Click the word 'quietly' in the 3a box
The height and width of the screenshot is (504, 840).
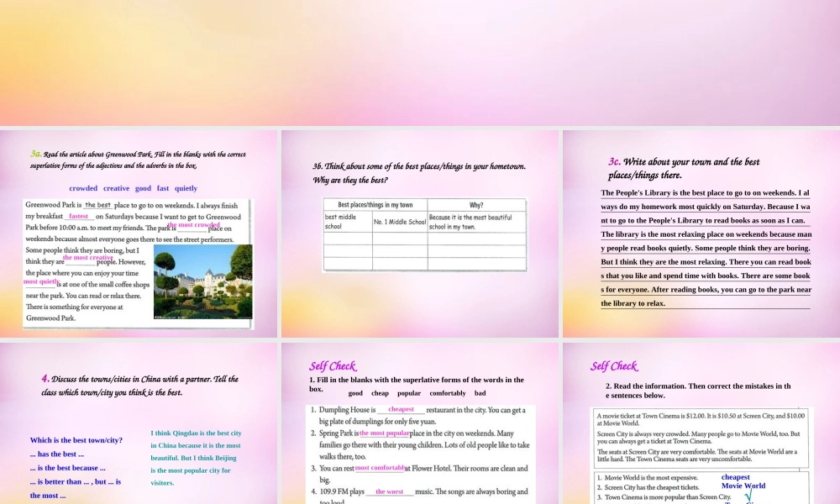[186, 188]
